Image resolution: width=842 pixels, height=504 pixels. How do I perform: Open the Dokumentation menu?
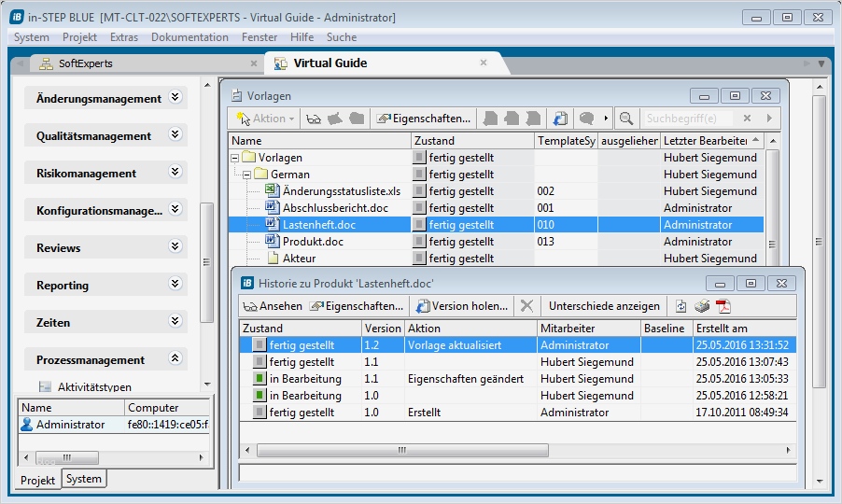pyautogui.click(x=189, y=37)
